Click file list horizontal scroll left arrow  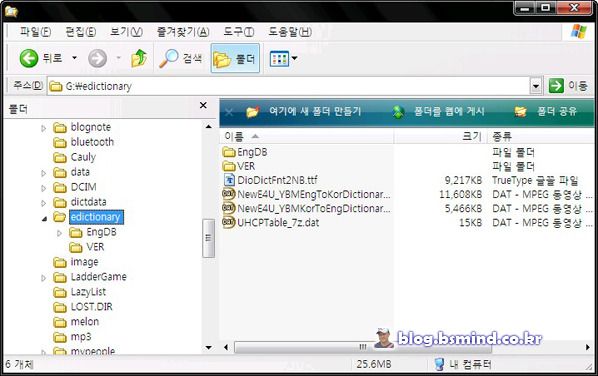click(x=226, y=347)
